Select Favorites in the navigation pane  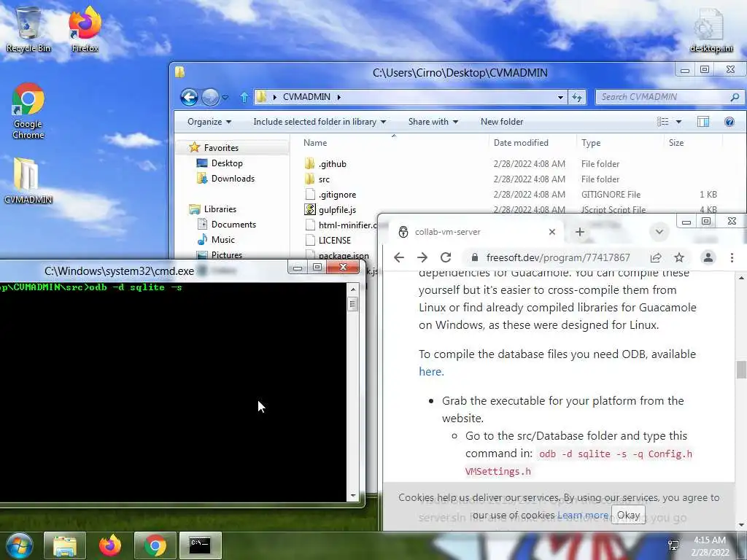220,148
